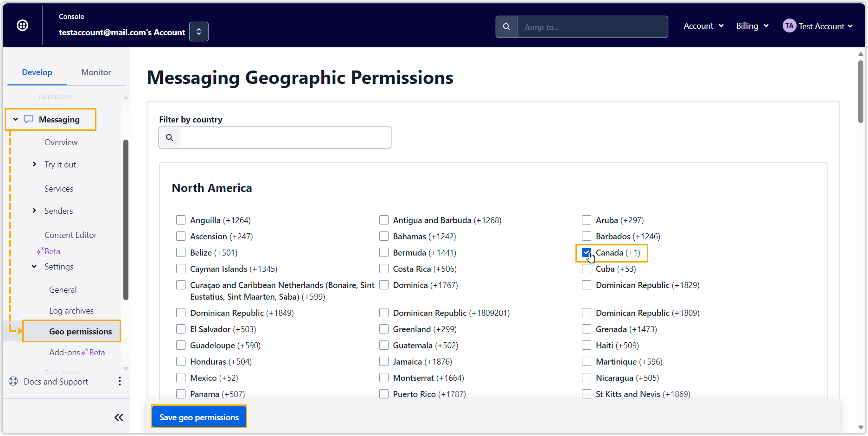Image resolution: width=868 pixels, height=436 pixels.
Task: Click the main page vertical scrollbar
Action: [x=861, y=93]
